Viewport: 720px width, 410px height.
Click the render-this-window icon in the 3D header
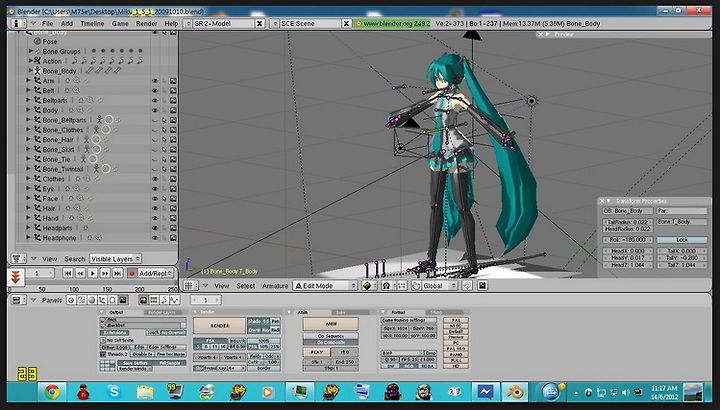coord(482,286)
